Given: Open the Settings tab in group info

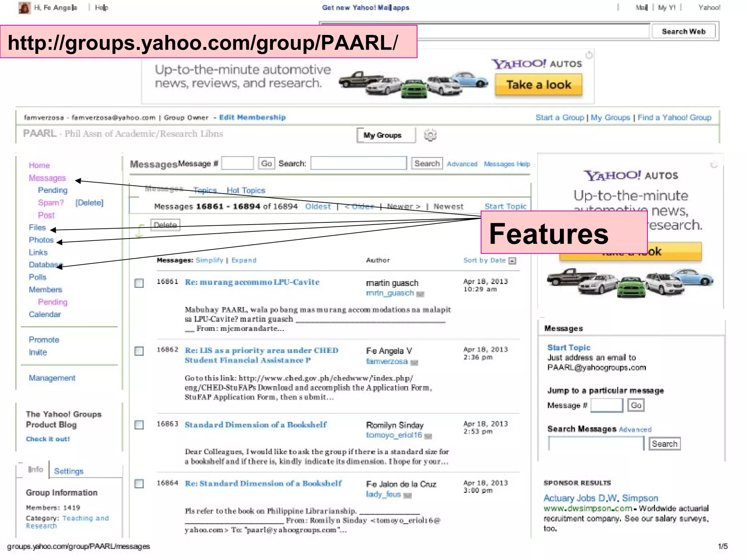Looking at the screenshot, I should 69,471.
